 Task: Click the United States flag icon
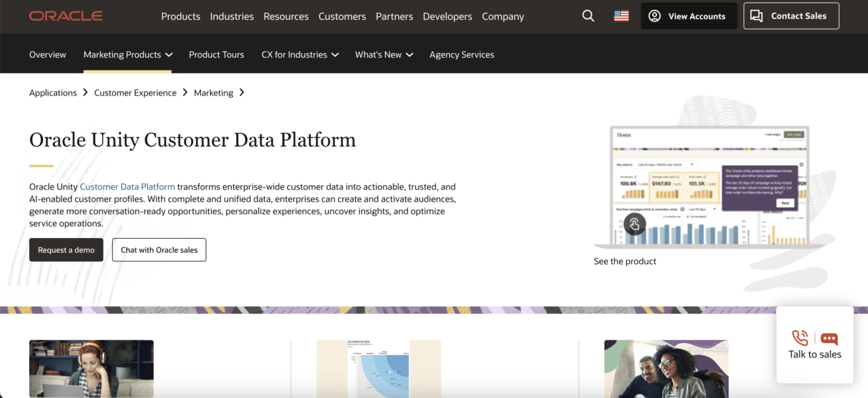click(x=621, y=15)
